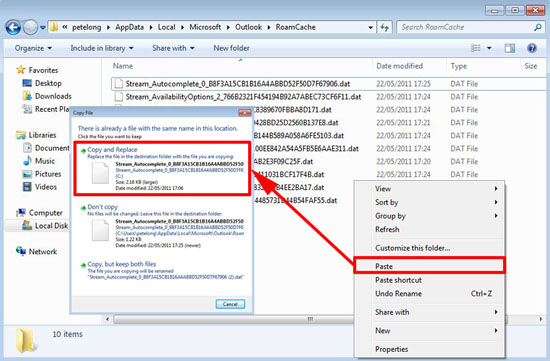The height and width of the screenshot is (361, 550).
Task: Sort by Type column header
Action: coord(458,66)
